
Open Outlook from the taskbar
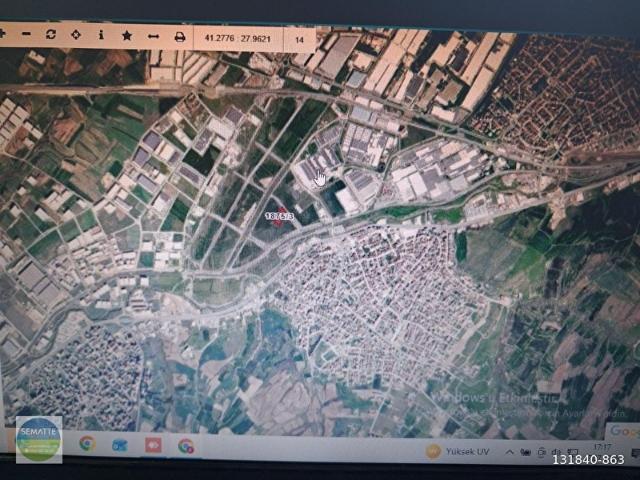(120, 445)
